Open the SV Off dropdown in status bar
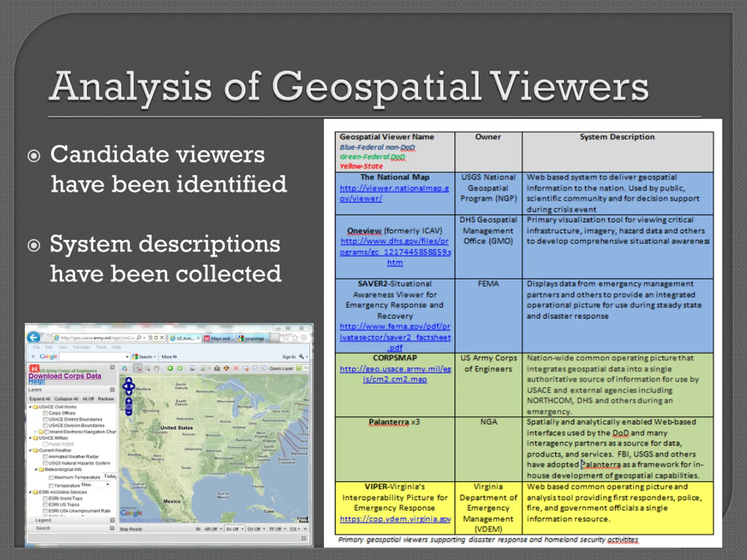This screenshot has height=560, width=747. (235, 529)
